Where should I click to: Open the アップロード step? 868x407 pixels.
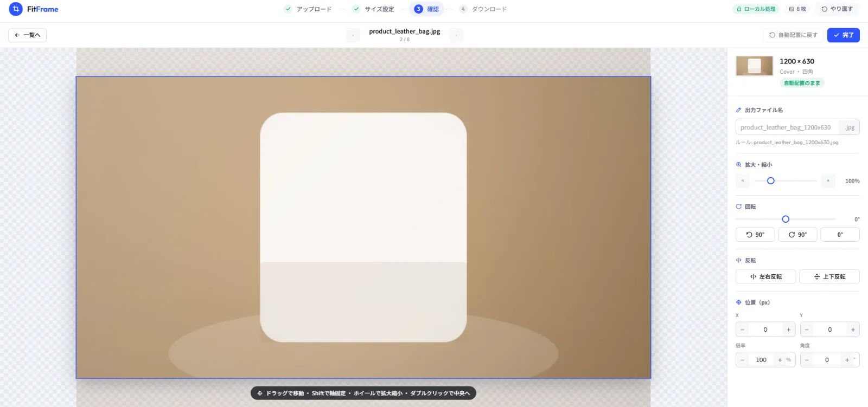tap(308, 9)
